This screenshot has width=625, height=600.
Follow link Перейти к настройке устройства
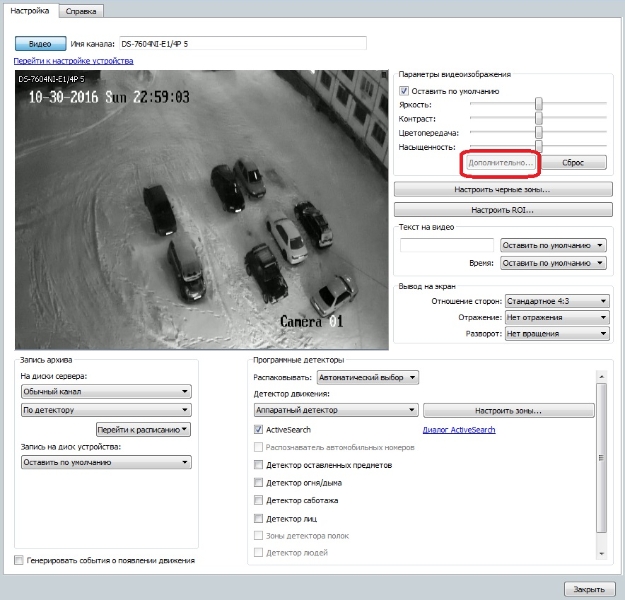click(x=73, y=61)
